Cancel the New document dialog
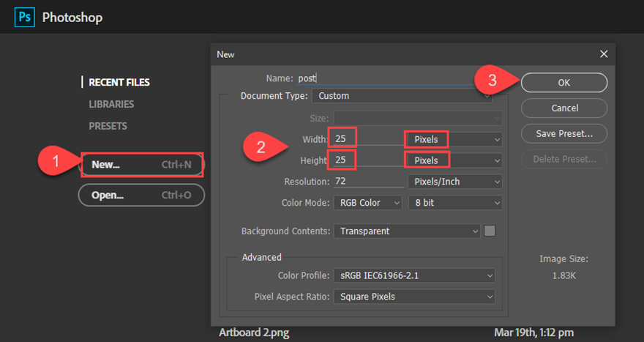 (564, 108)
